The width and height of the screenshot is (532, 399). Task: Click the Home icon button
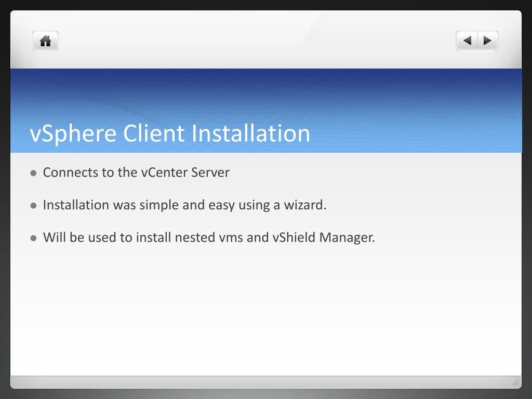pos(46,41)
